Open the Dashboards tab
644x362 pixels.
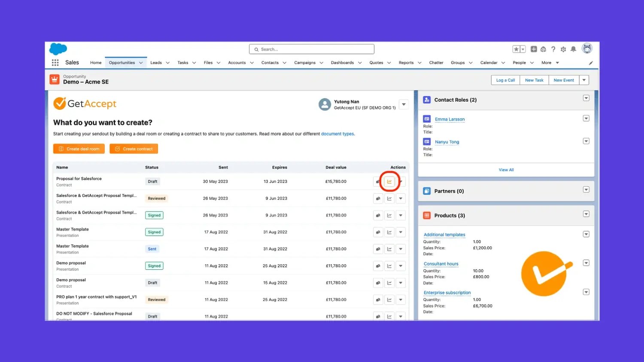click(x=342, y=63)
